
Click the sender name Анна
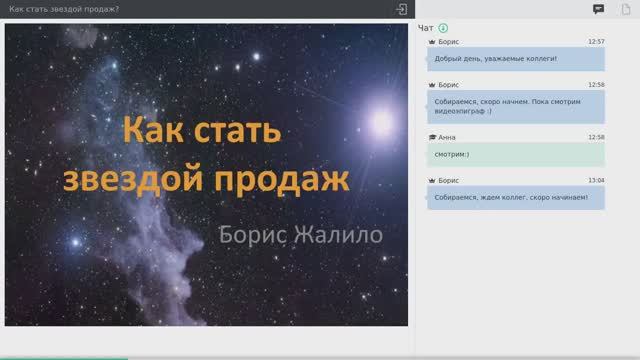447,138
